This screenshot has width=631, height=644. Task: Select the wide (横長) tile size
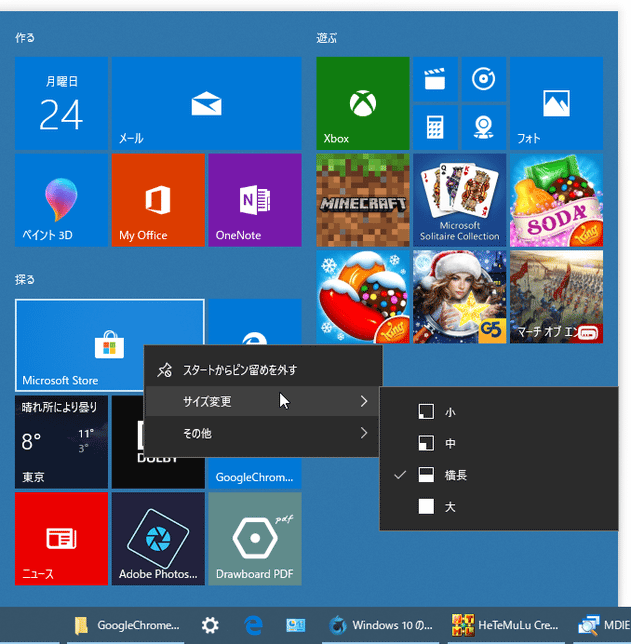[499, 475]
